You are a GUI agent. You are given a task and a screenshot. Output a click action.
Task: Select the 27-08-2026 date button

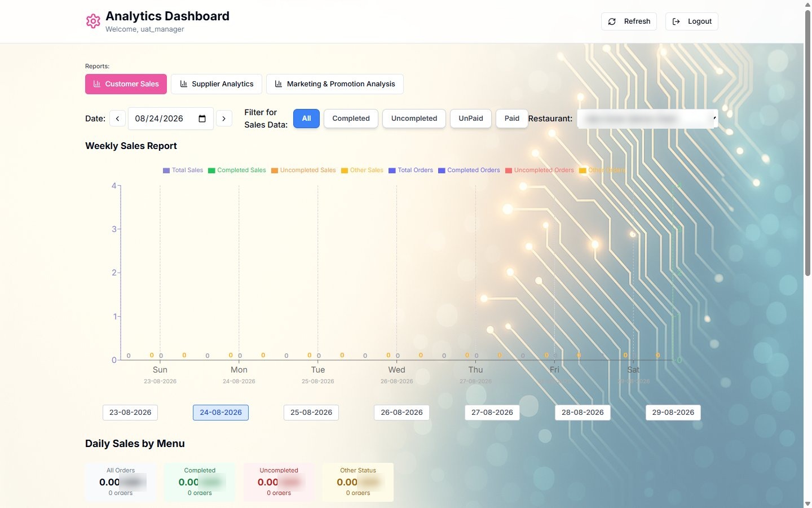(492, 413)
